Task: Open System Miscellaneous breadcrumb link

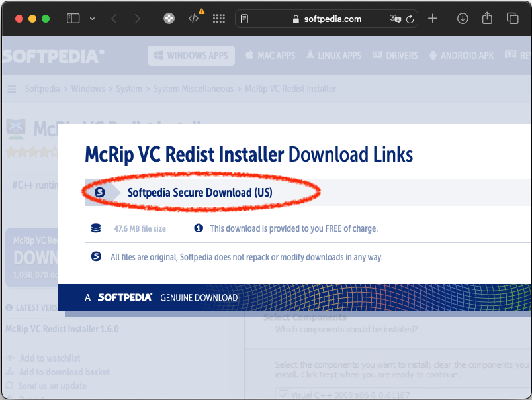Action: click(193, 89)
